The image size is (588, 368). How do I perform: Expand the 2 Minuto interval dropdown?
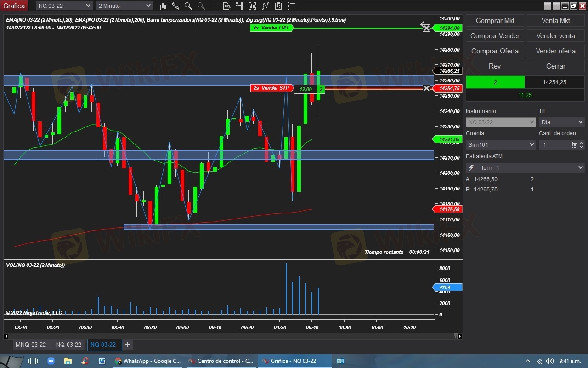124,6
